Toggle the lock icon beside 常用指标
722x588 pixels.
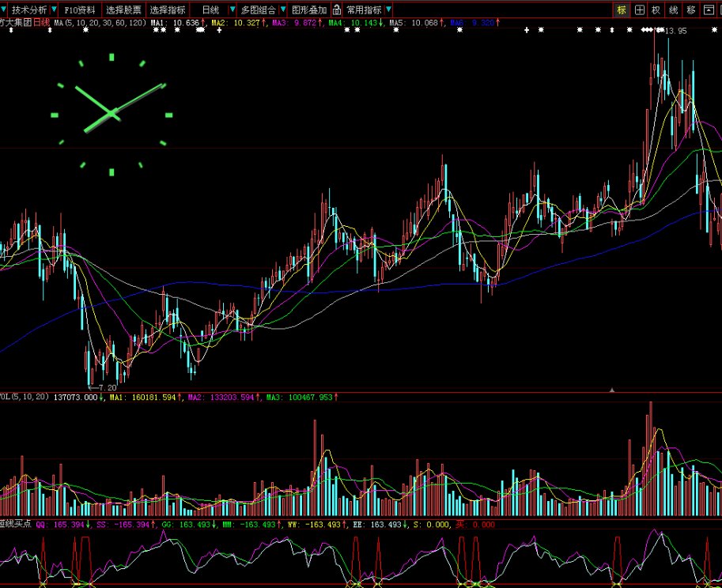[337, 10]
